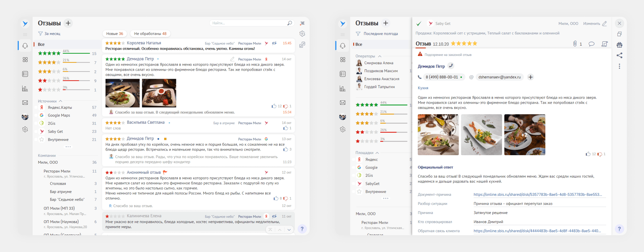Click the add review plus icon
Image resolution: width=644 pixels, height=252 pixels.
point(68,23)
